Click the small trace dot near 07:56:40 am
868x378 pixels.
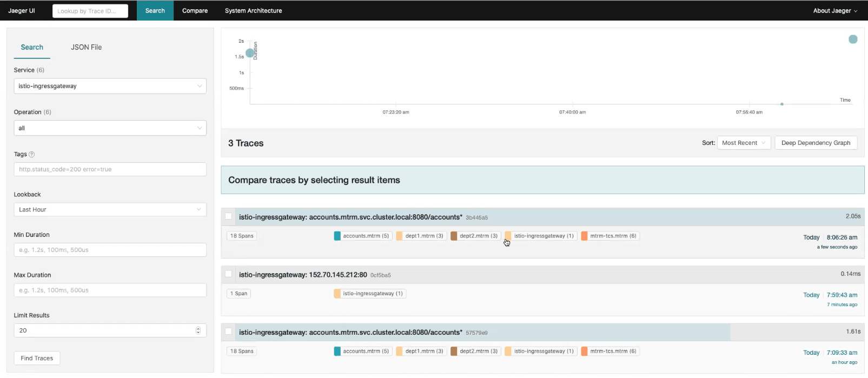pos(782,104)
